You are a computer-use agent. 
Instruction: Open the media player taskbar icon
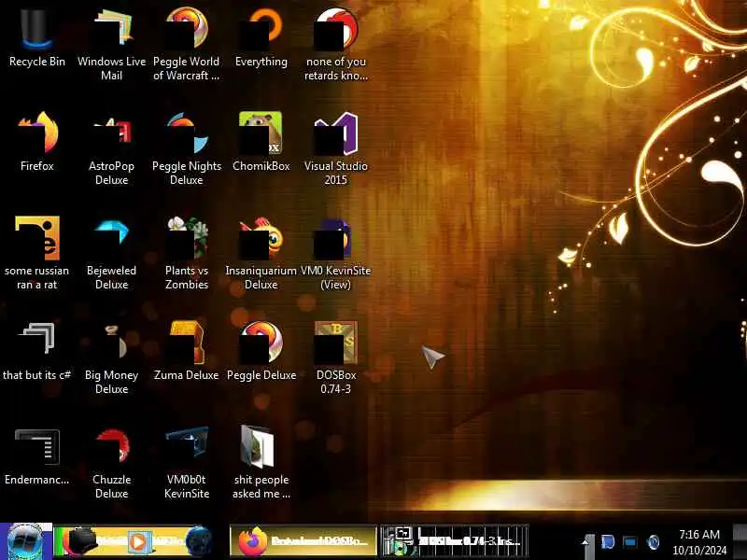click(137, 542)
